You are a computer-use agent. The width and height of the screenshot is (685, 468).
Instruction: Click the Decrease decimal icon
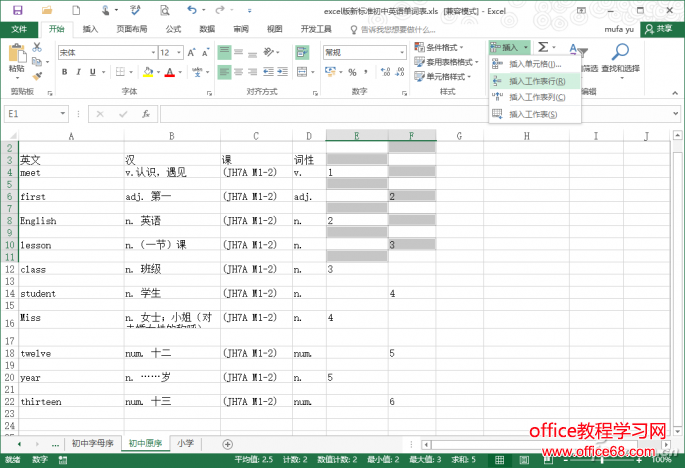coord(400,72)
